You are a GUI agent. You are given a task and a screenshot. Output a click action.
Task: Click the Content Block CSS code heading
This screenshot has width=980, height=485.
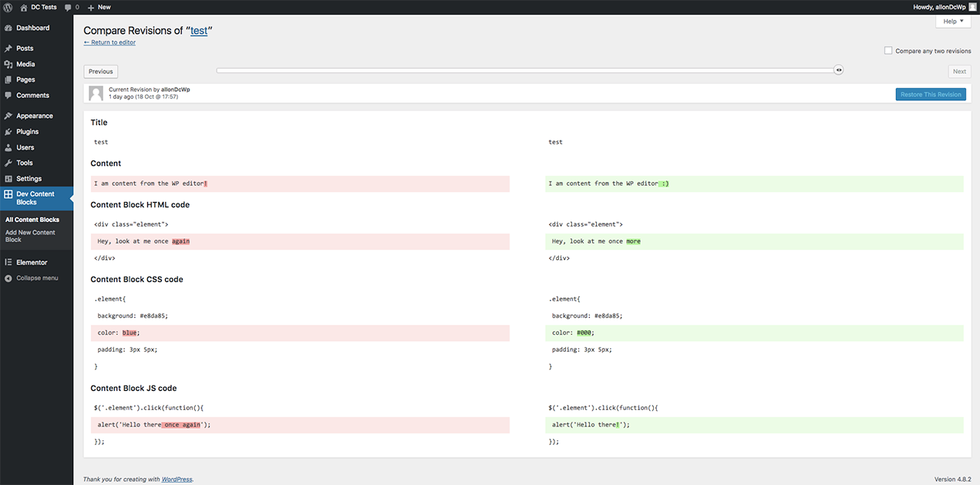click(136, 279)
